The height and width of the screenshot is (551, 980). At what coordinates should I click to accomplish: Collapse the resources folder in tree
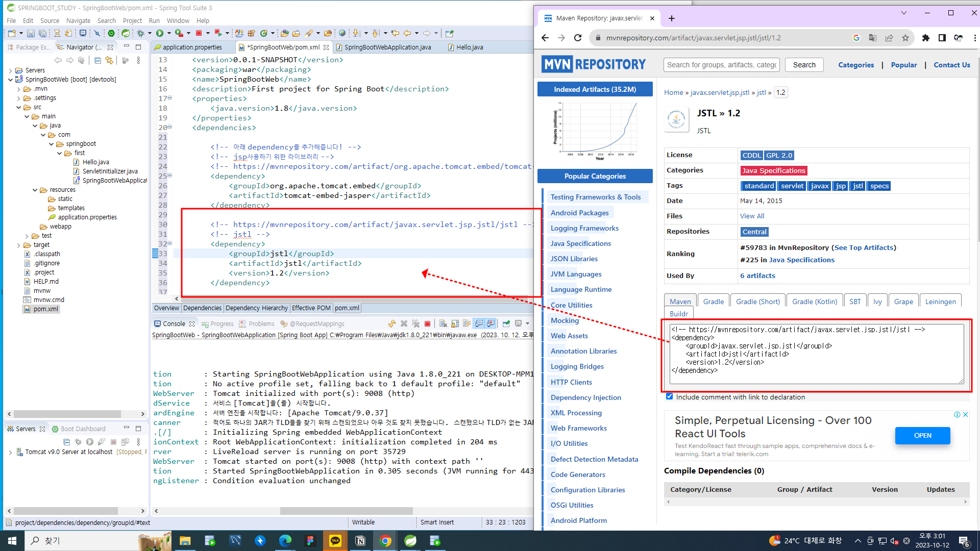(35, 190)
